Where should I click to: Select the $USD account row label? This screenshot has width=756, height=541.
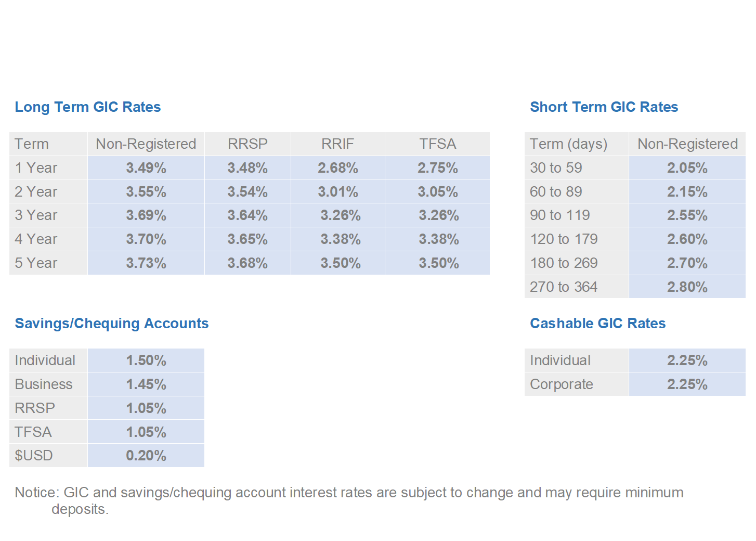click(34, 456)
